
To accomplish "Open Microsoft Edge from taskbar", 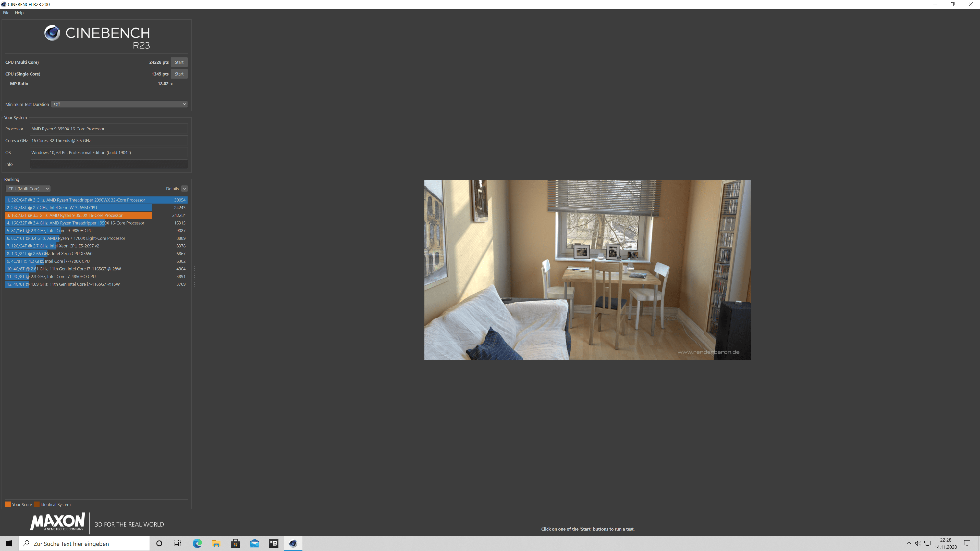I will 197,543.
